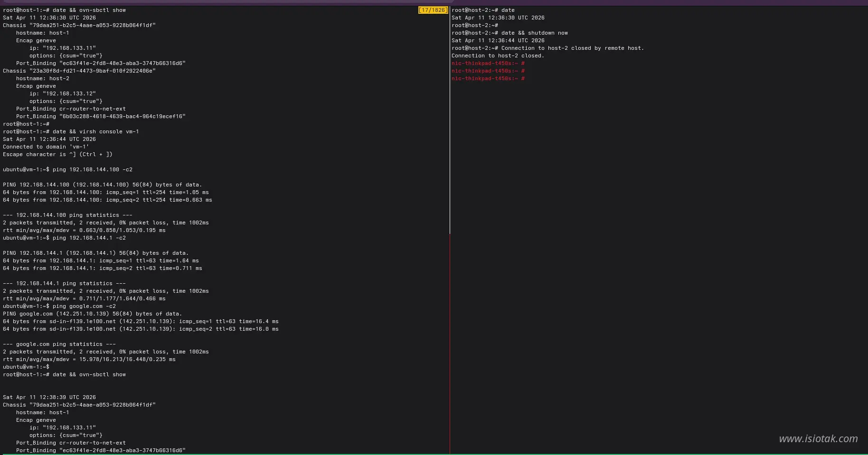The height and width of the screenshot is (455, 868).
Task: Click the 'PING google.com (142.251.10.139)' header line
Action: [x=93, y=314]
